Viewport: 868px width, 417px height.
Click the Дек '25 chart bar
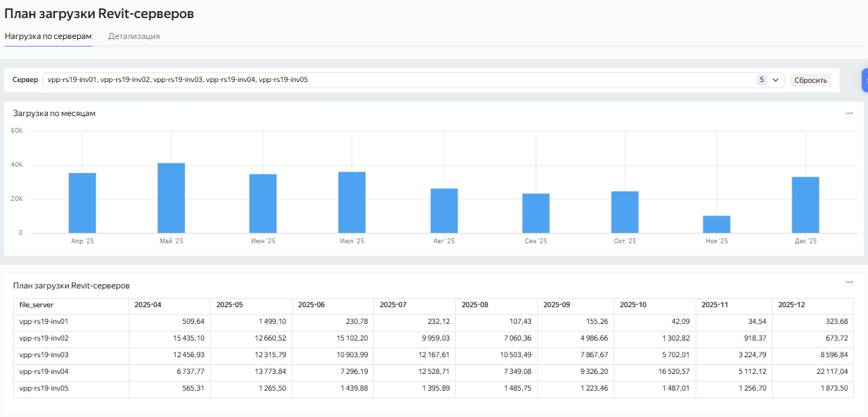click(805, 205)
